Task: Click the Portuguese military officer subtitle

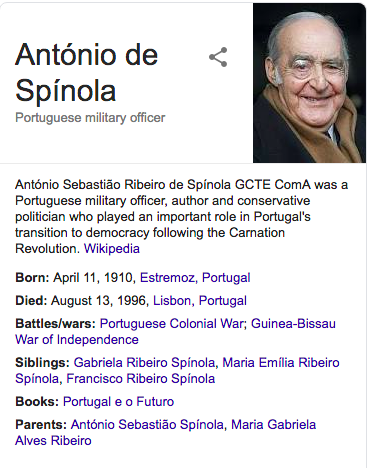Action: pyautogui.click(x=90, y=118)
